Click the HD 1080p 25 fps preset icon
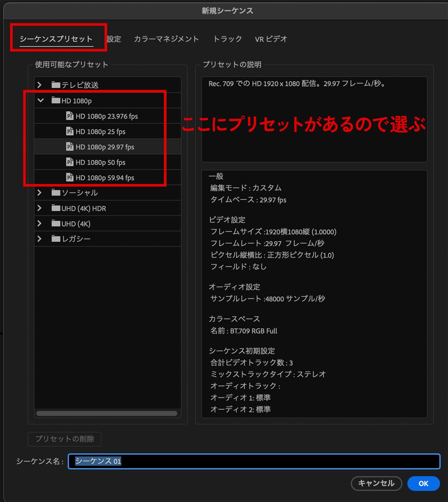This screenshot has width=448, height=502. click(70, 131)
